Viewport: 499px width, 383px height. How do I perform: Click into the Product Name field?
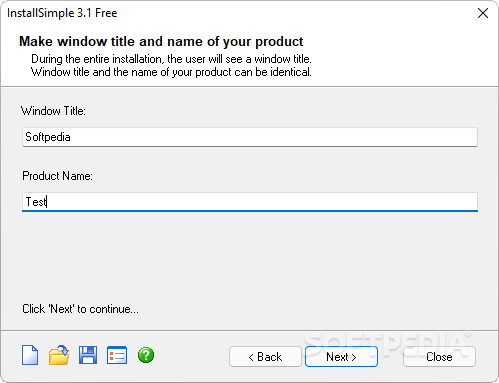coord(250,202)
